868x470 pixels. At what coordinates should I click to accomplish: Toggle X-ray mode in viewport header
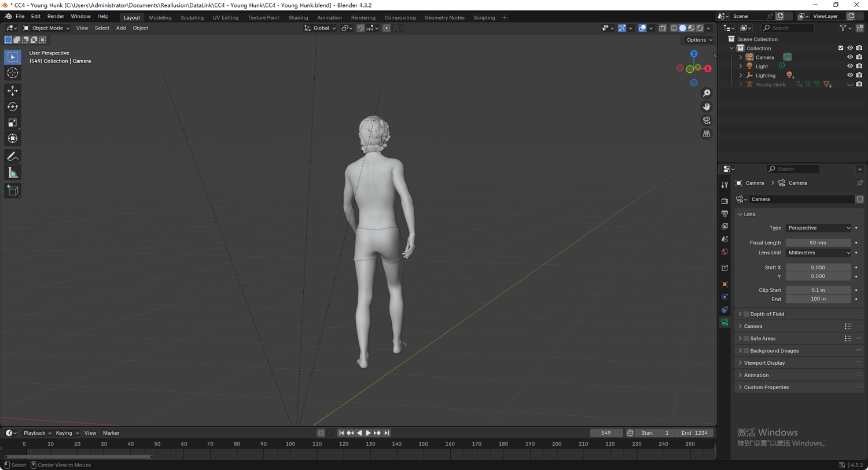[663, 28]
